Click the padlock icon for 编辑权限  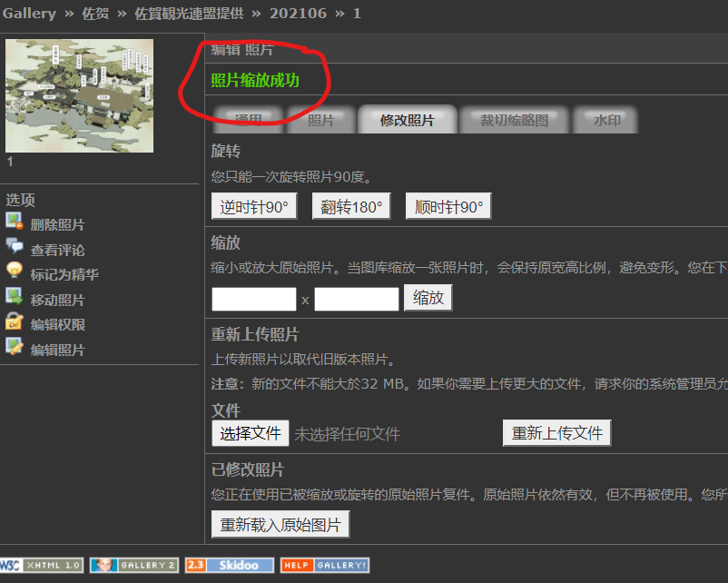(14, 321)
